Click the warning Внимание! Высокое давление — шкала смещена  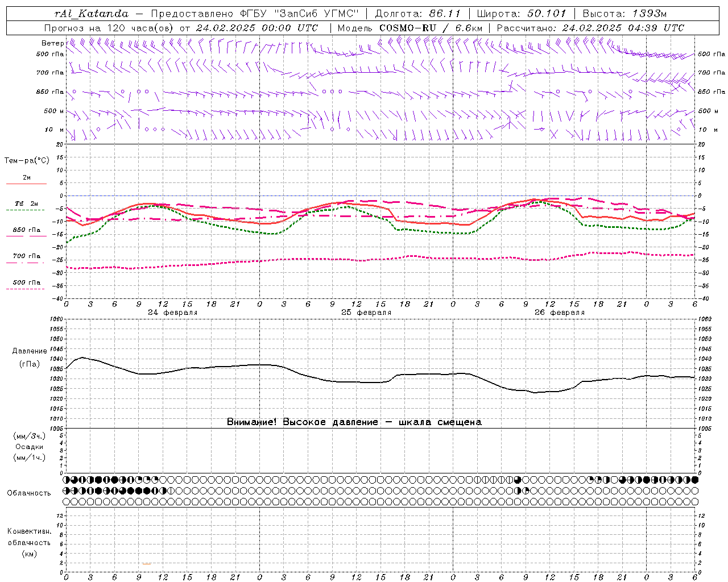pos(354,422)
